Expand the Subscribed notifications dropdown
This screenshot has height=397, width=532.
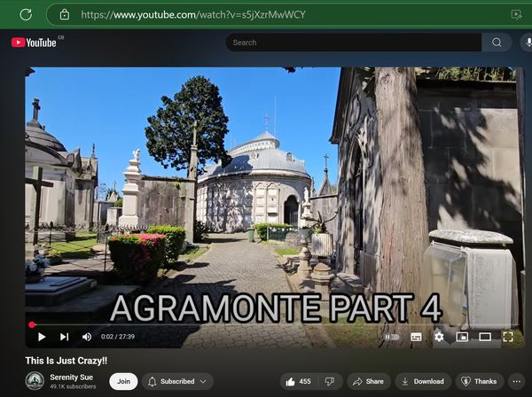177,381
